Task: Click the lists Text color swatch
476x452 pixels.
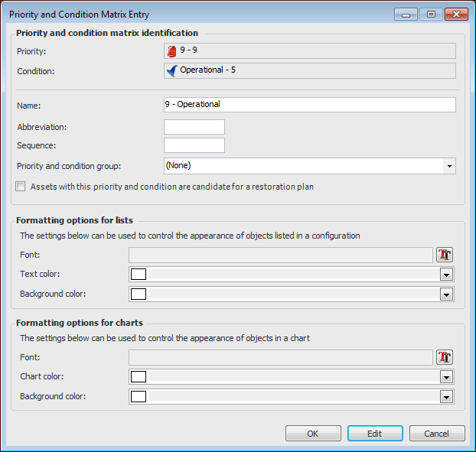Action: click(x=139, y=275)
